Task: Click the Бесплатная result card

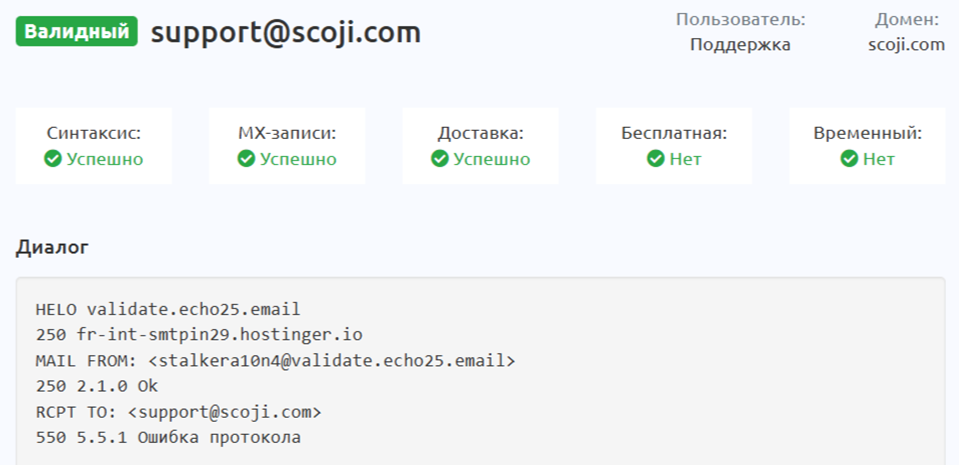Action: coord(673,146)
